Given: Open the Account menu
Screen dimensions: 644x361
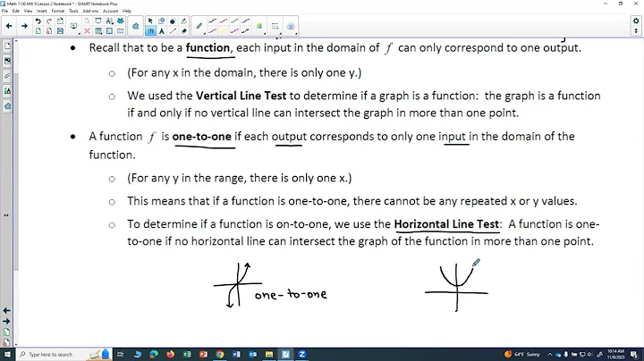Looking at the screenshot, I should (x=110, y=11).
